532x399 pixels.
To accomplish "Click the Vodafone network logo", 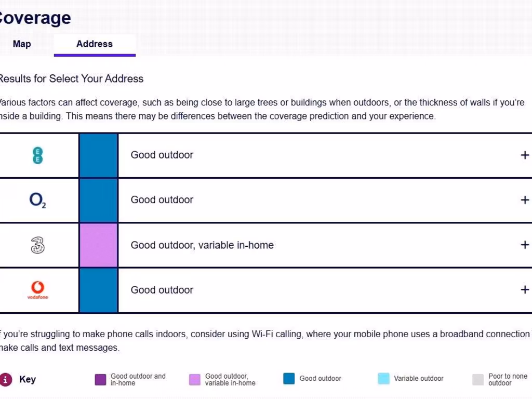I will [x=37, y=290].
